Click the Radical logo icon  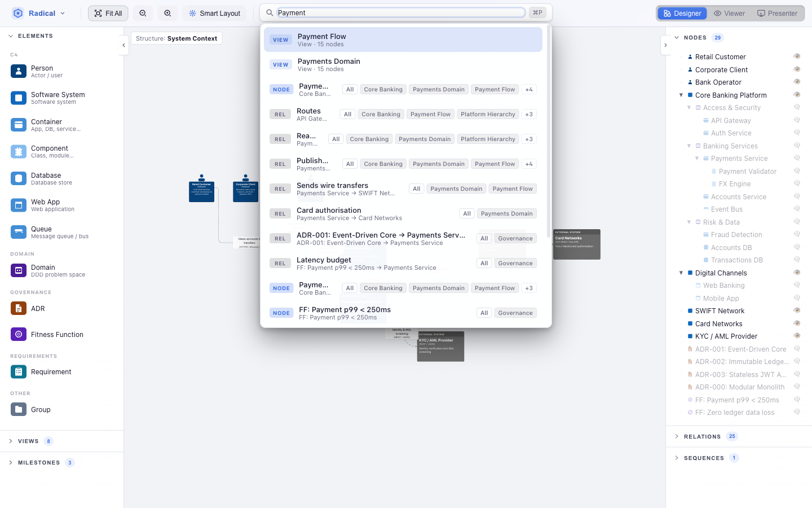18,13
